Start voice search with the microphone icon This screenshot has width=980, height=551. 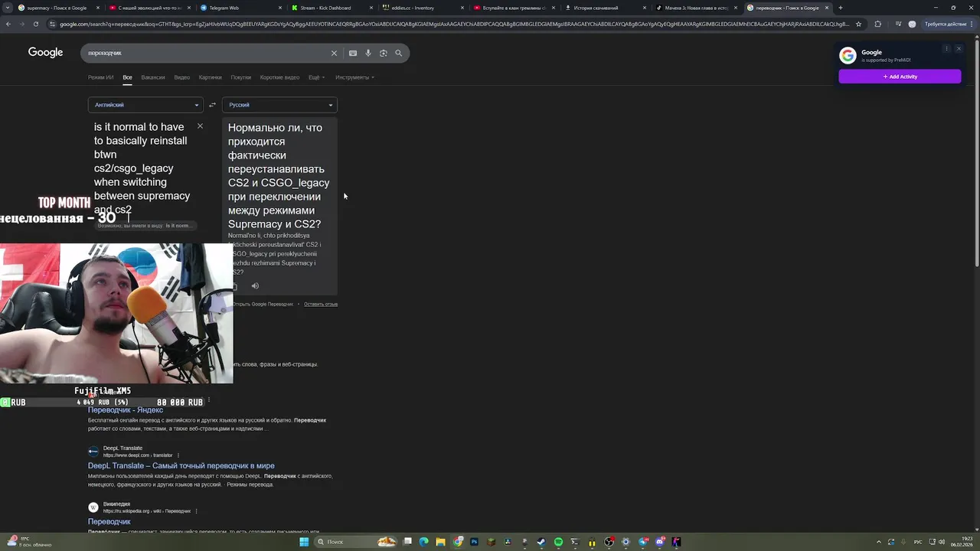click(x=368, y=53)
